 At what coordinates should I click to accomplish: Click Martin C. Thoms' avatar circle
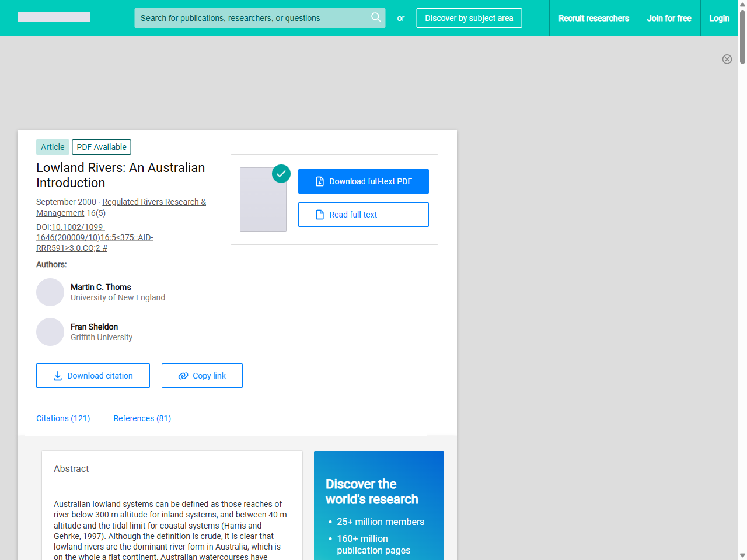pyautogui.click(x=50, y=292)
